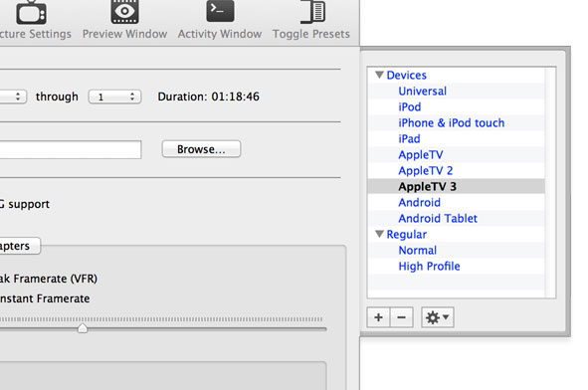Collapse the Regular preset group
This screenshot has width=588, height=390.
[379, 234]
